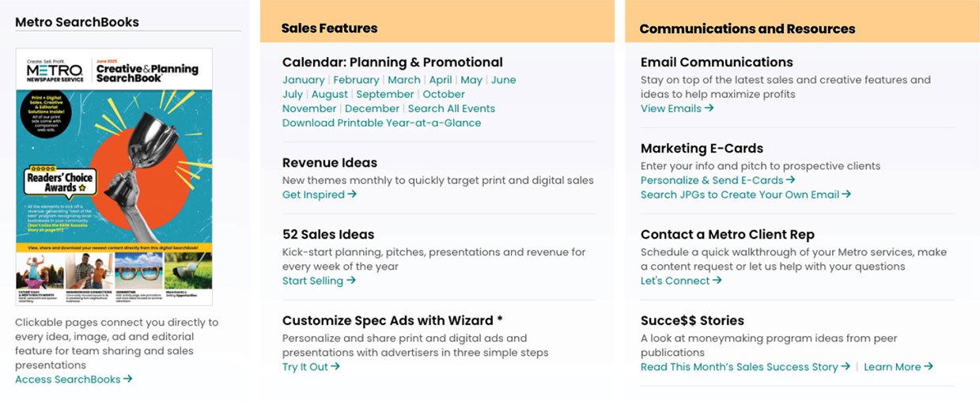Viewport: 980px width, 404px height.
Task: Open the October calendar link
Action: pos(444,94)
